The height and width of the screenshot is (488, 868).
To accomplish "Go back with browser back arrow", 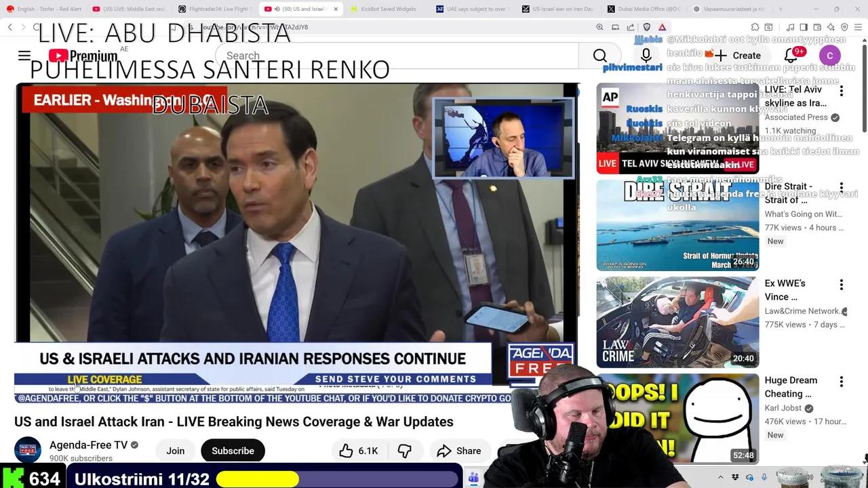I will (x=9, y=27).
